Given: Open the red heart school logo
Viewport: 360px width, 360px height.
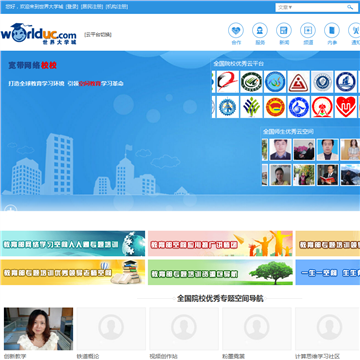Looking at the screenshot, I should 346,107.
